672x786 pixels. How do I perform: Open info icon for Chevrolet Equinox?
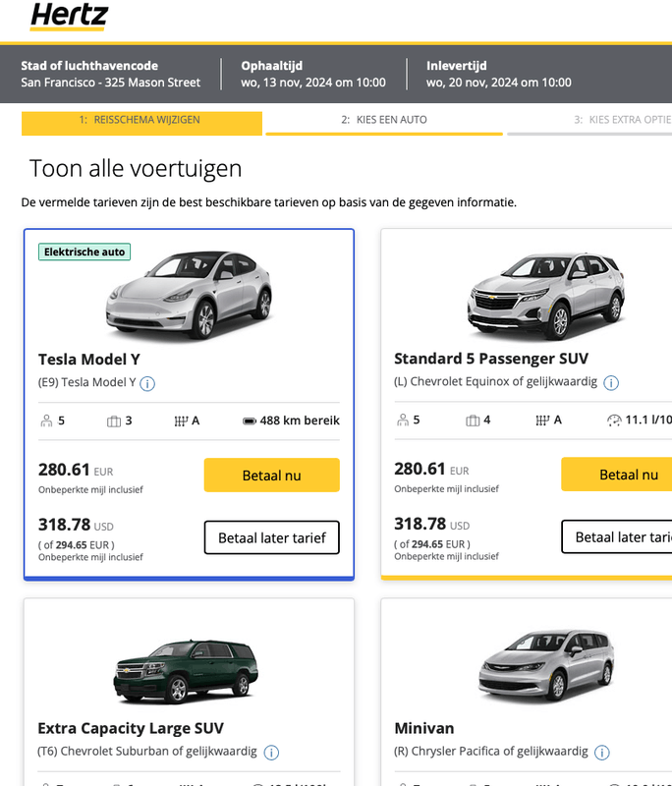(x=611, y=382)
